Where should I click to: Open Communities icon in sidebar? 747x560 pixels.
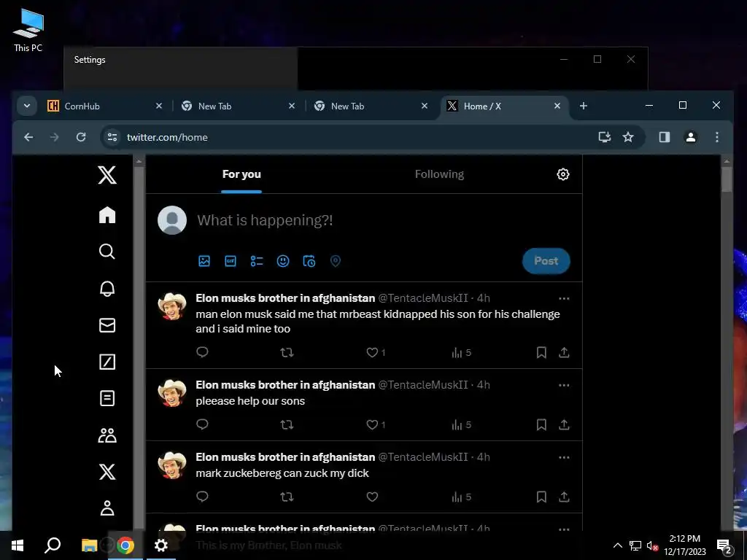[107, 435]
